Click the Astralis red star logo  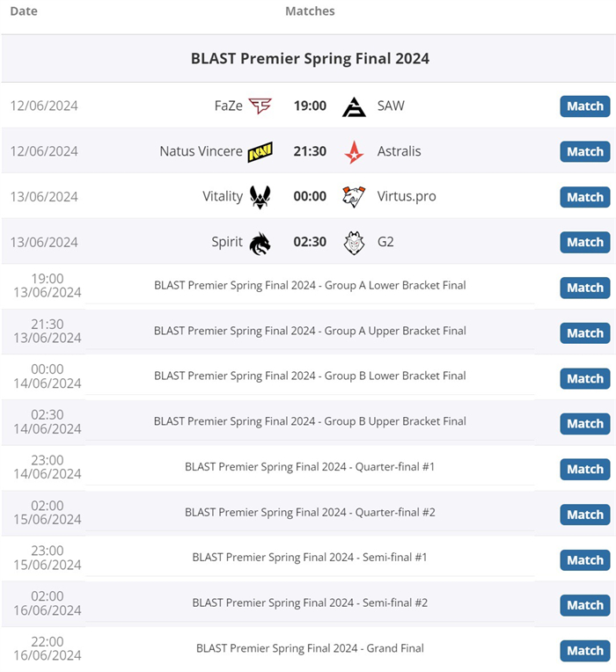[x=354, y=152]
